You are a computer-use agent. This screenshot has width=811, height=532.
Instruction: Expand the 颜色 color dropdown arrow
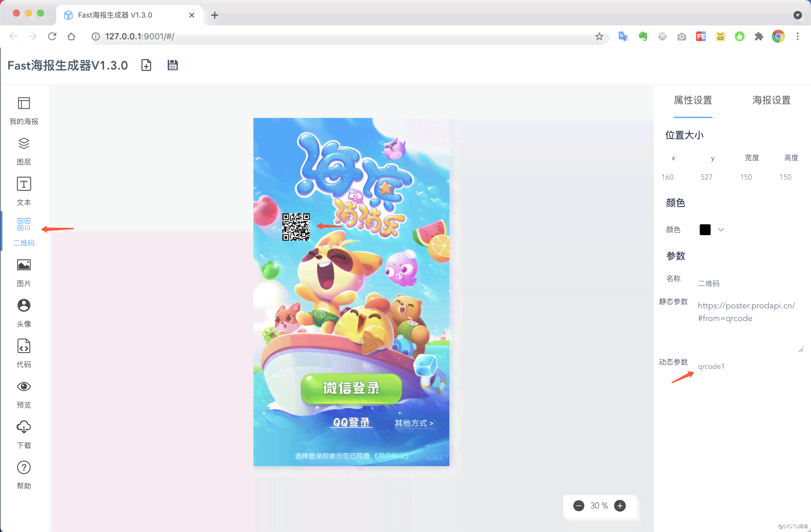[721, 229]
